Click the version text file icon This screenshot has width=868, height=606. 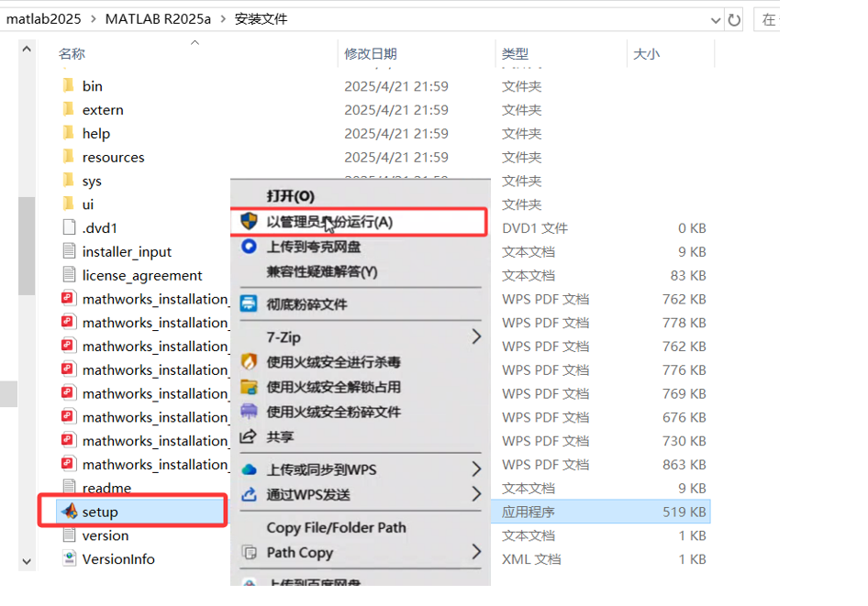coord(69,535)
